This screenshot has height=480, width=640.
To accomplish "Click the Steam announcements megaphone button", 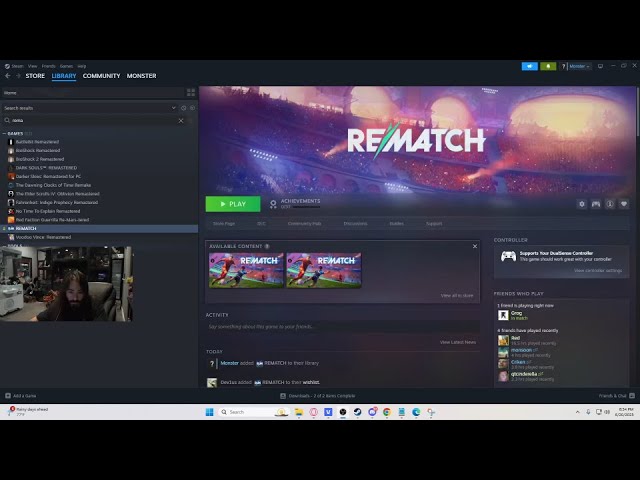I will [x=529, y=66].
